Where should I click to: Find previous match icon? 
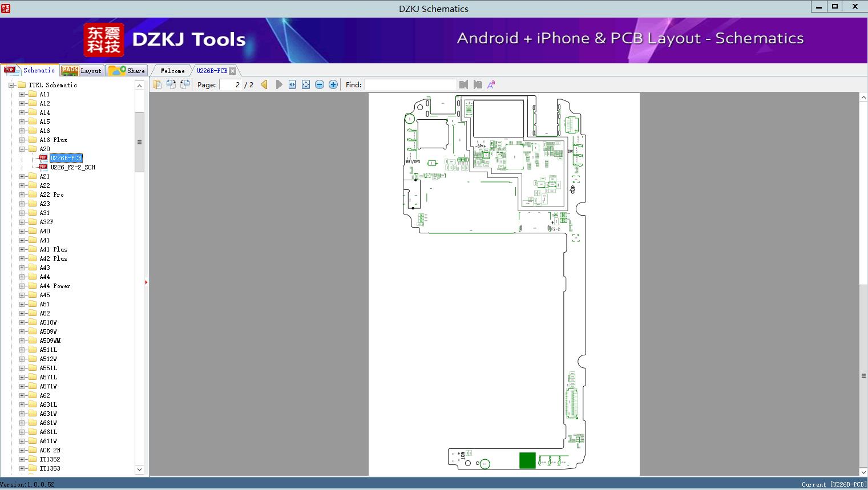click(463, 84)
